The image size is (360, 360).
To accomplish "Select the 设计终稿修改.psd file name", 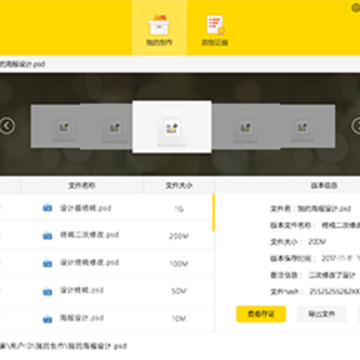I will coord(89,262).
